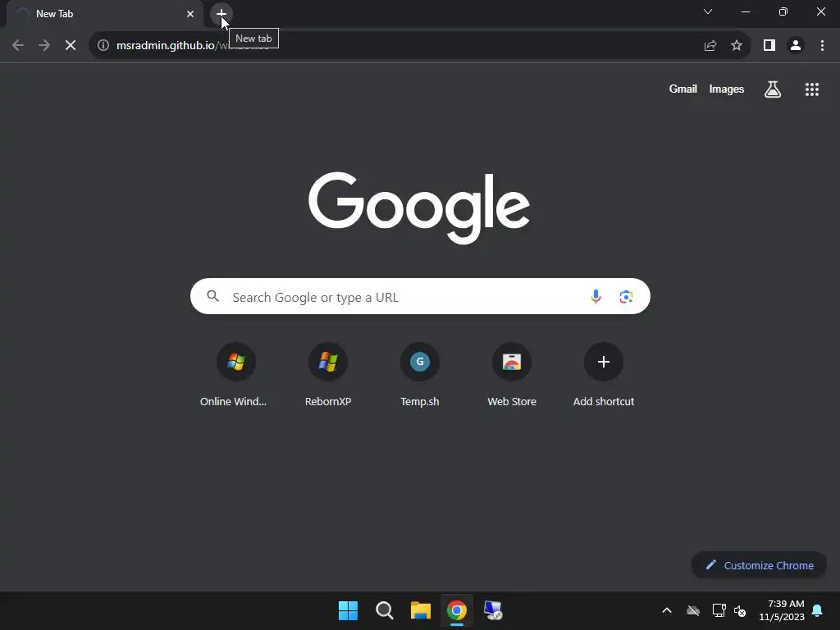This screenshot has height=630, width=840.
Task: Open the Online Wind... shortcut
Action: pos(234,374)
